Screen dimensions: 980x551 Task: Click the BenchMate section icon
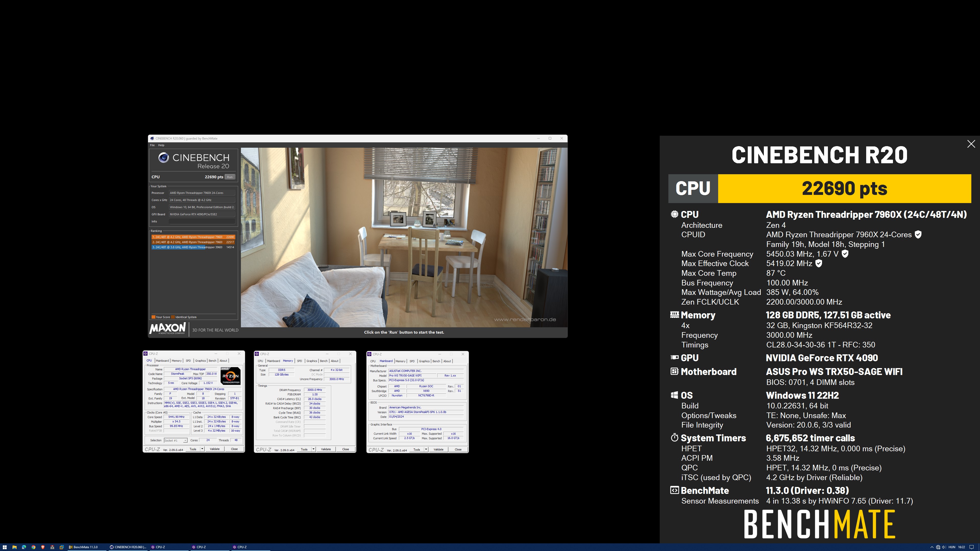point(674,490)
